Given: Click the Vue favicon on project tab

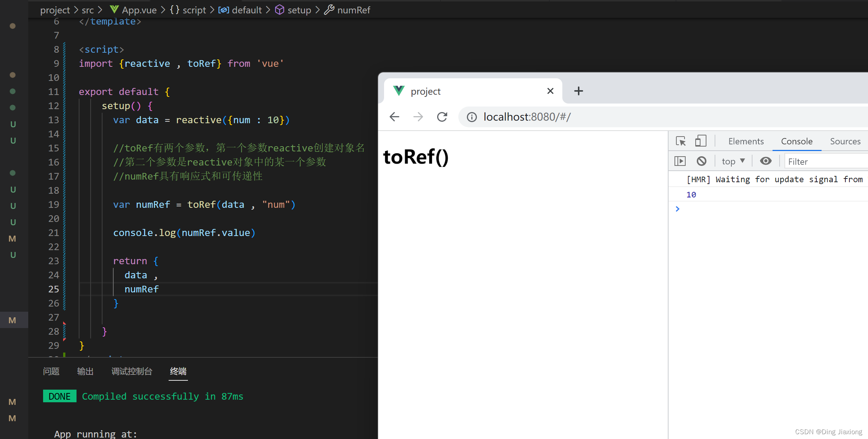Looking at the screenshot, I should click(x=399, y=91).
